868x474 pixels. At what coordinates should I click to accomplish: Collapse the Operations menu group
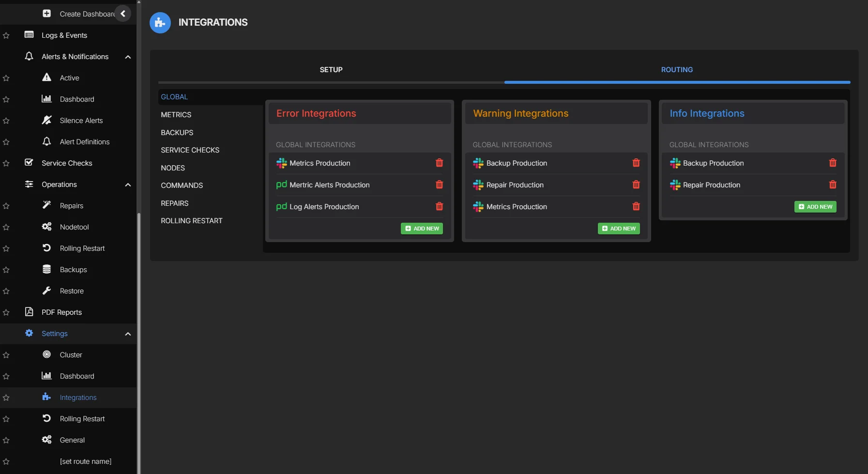128,184
